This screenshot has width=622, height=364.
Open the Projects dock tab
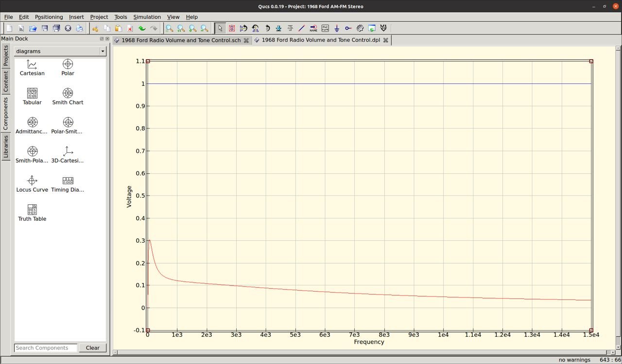coord(6,56)
